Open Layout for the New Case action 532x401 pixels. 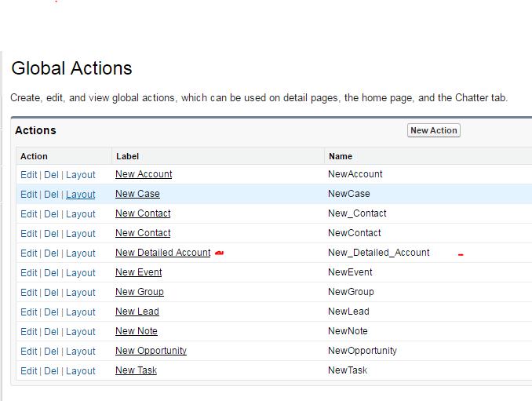(81, 195)
